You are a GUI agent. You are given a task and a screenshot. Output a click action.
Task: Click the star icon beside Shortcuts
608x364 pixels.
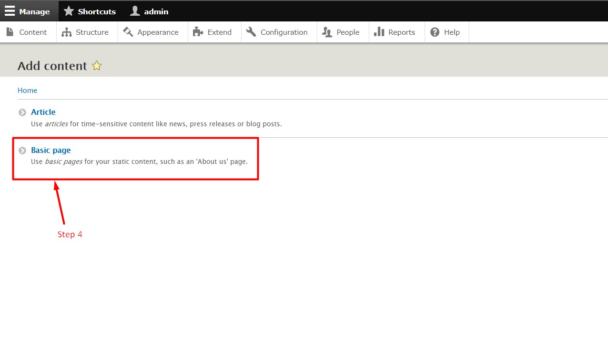pyautogui.click(x=69, y=11)
